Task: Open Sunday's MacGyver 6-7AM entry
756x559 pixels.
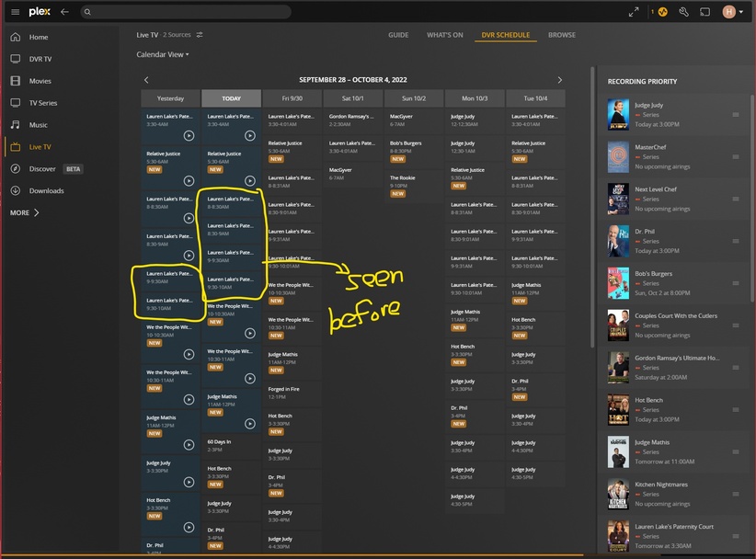Action: click(x=414, y=120)
